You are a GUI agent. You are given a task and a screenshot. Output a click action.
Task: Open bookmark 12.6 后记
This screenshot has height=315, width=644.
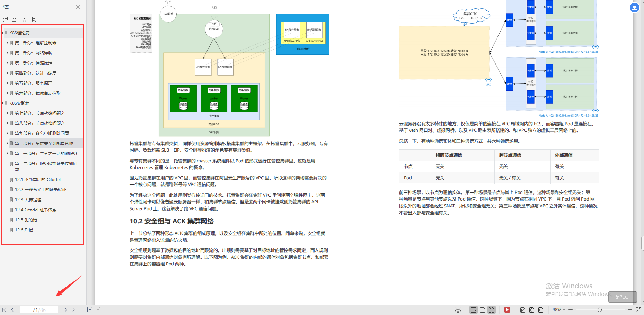click(x=24, y=230)
